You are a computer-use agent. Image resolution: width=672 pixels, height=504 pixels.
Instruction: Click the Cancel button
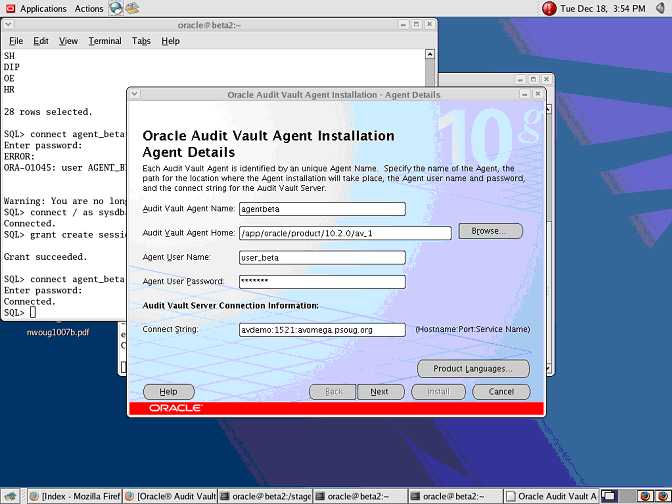point(501,392)
